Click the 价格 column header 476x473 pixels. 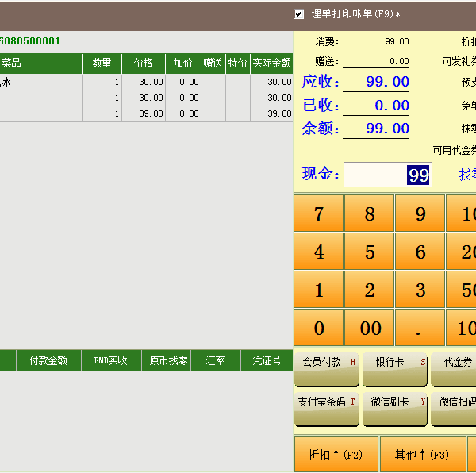click(x=144, y=63)
